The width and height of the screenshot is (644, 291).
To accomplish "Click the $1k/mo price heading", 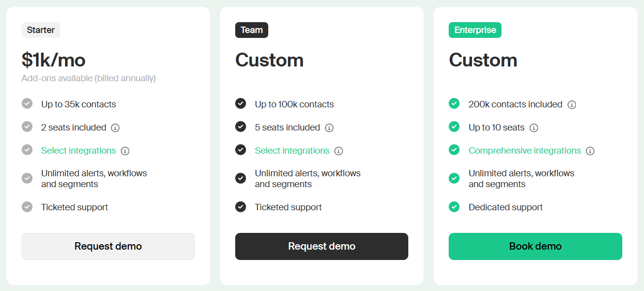I will (54, 60).
